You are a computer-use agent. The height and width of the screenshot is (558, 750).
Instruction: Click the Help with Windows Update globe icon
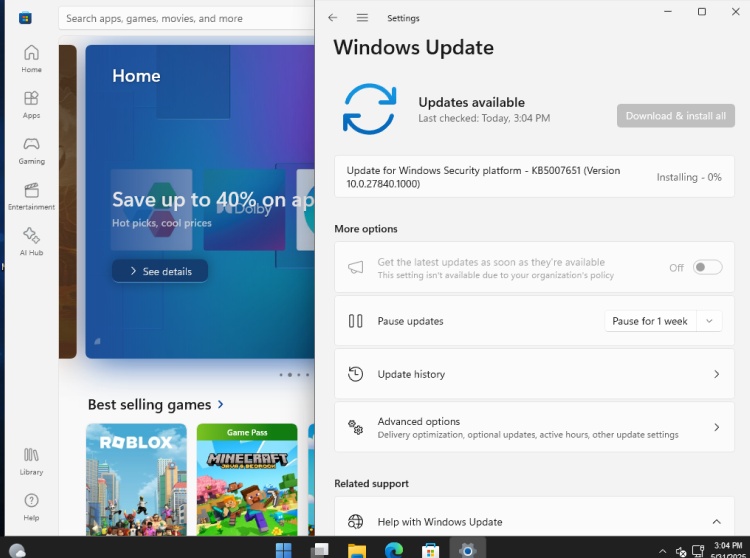coord(355,521)
